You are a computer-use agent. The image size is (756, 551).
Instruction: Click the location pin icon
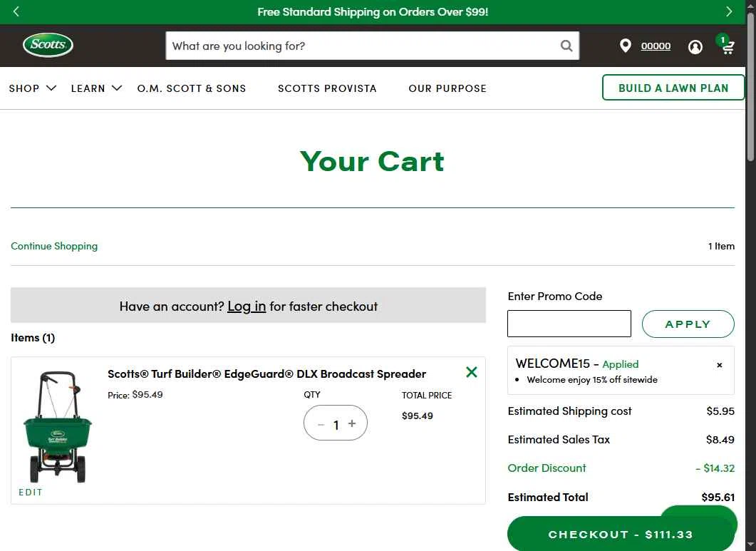625,46
